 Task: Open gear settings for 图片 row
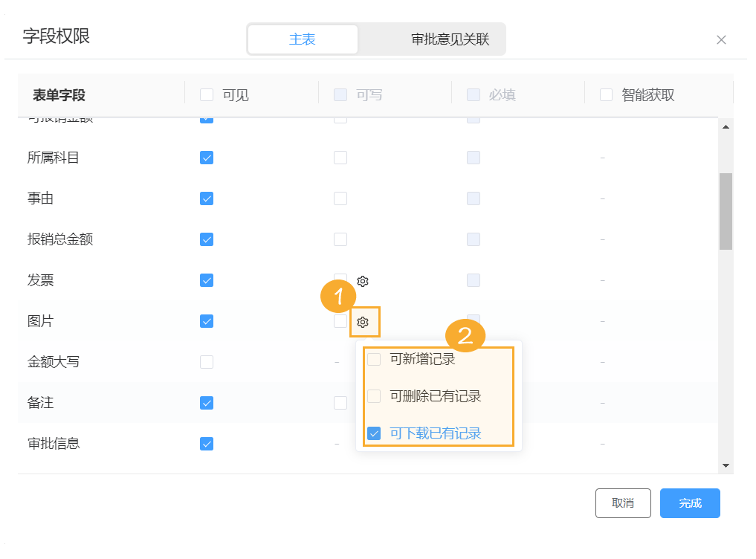[365, 322]
